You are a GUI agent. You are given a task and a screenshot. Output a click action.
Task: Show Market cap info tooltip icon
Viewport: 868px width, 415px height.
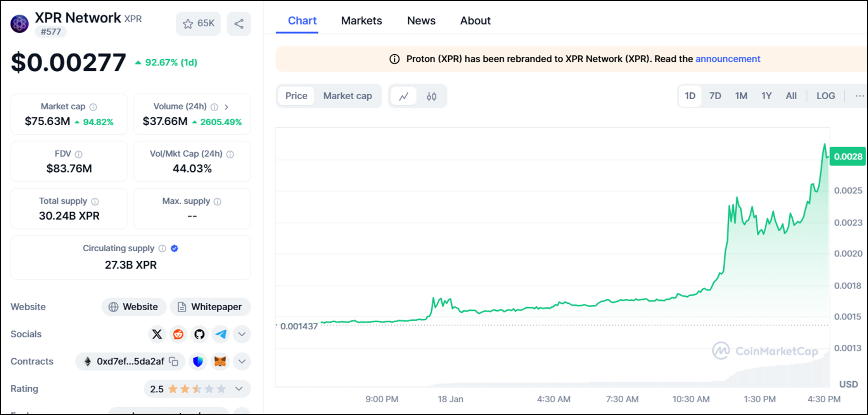[93, 107]
